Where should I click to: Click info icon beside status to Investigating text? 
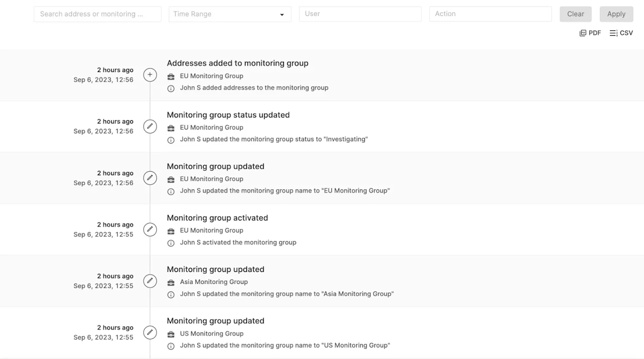tap(171, 140)
